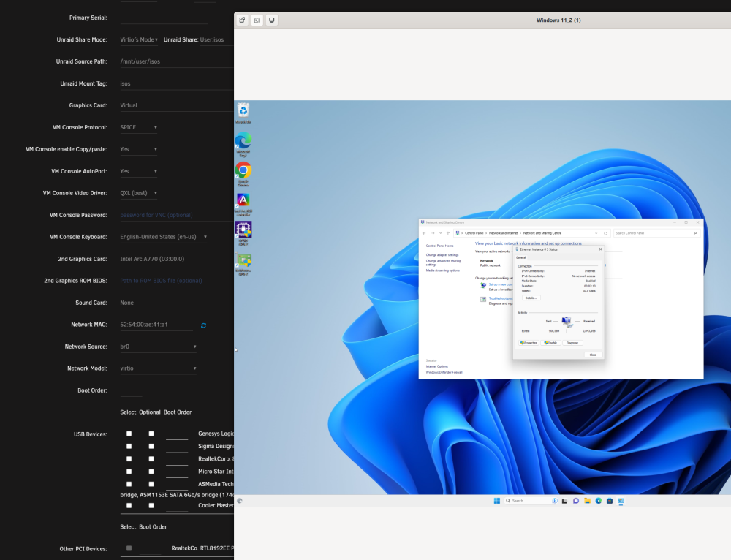Open the Network Source br0 dropdown
Viewport: 731px width, 560px height.
[x=158, y=347]
